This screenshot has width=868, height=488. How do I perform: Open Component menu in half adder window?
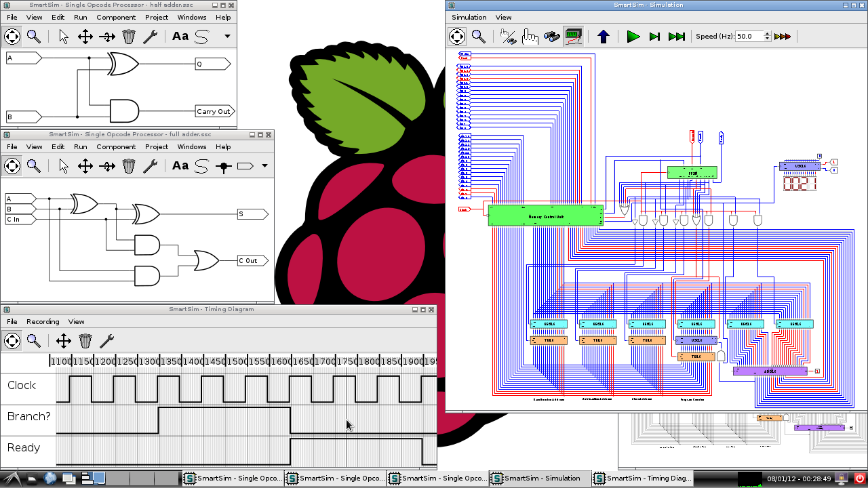coord(116,17)
